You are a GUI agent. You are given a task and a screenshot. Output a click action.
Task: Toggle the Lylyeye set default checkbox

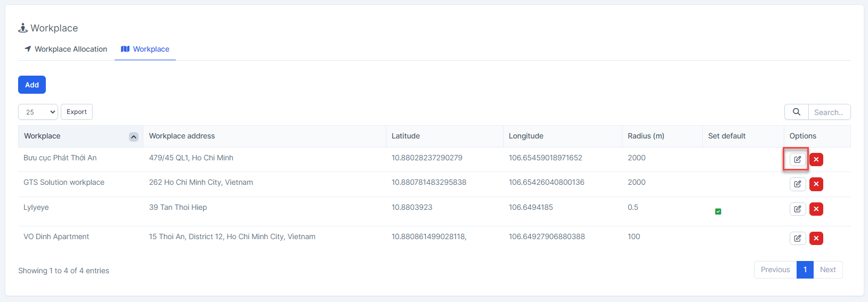(718, 211)
